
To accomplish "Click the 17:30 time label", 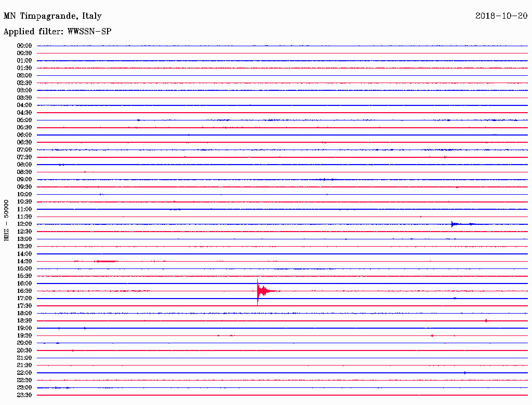I will click(24, 306).
